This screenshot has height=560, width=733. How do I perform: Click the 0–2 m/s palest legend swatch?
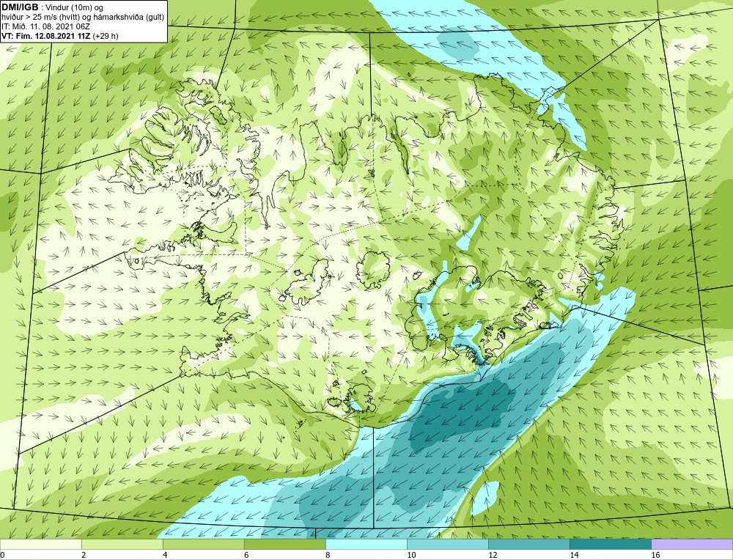pos(40,544)
